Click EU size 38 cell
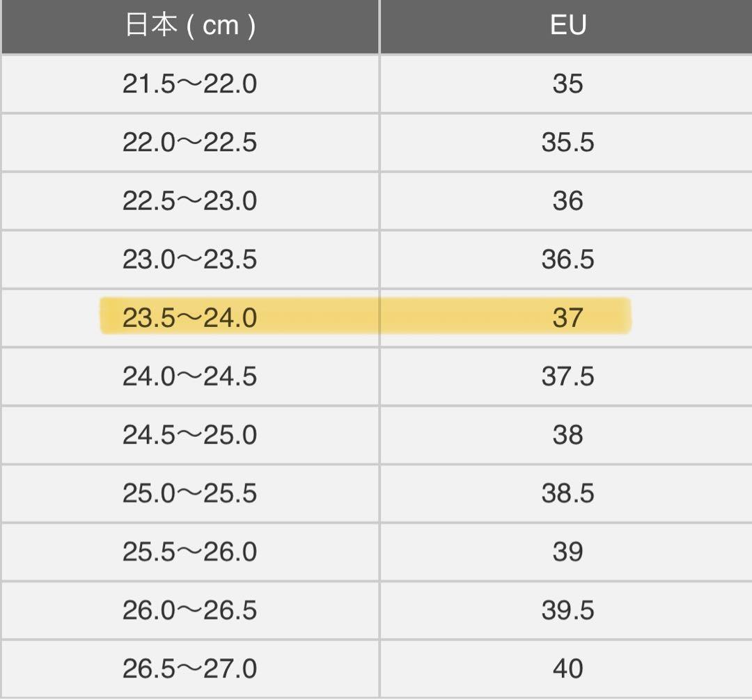The width and height of the screenshot is (752, 700). (567, 435)
